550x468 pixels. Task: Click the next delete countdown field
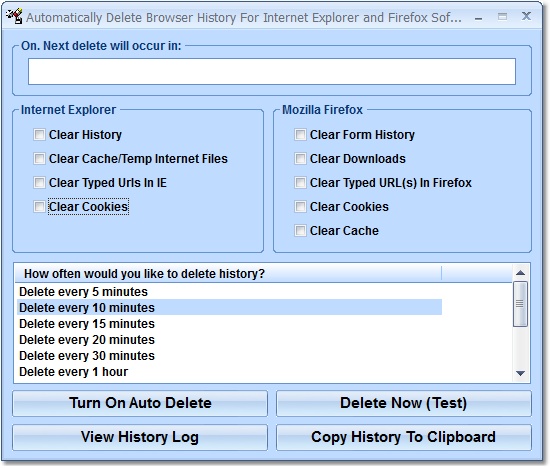[x=272, y=72]
